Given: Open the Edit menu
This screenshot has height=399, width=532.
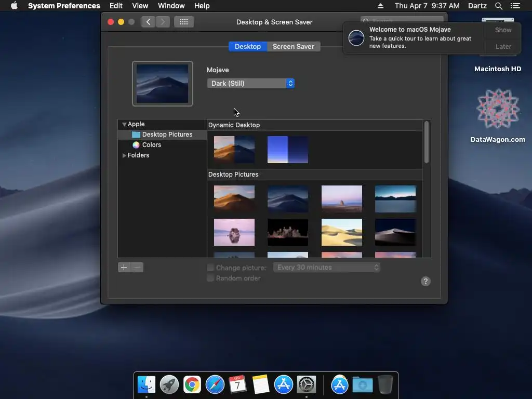Looking at the screenshot, I should (116, 6).
